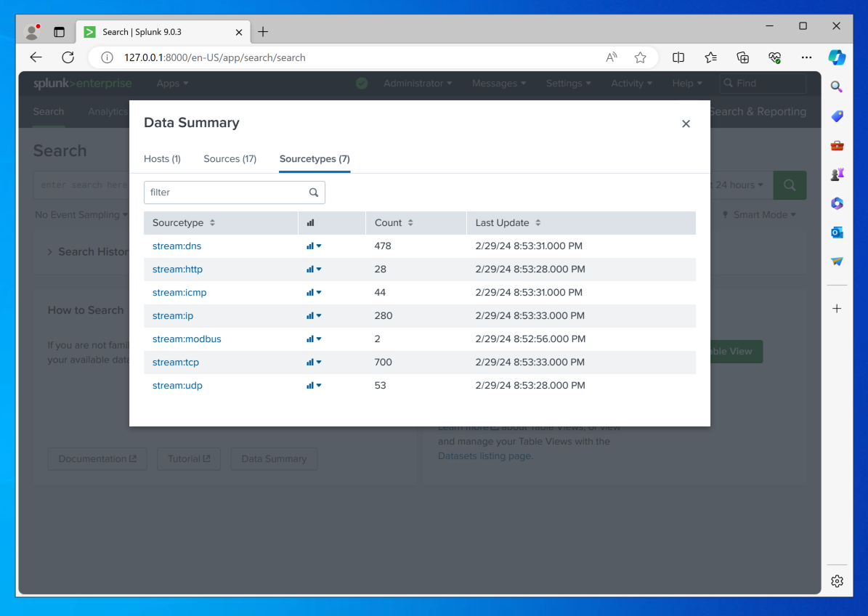
Task: Switch to the Sources (17) tab
Action: pos(230,159)
